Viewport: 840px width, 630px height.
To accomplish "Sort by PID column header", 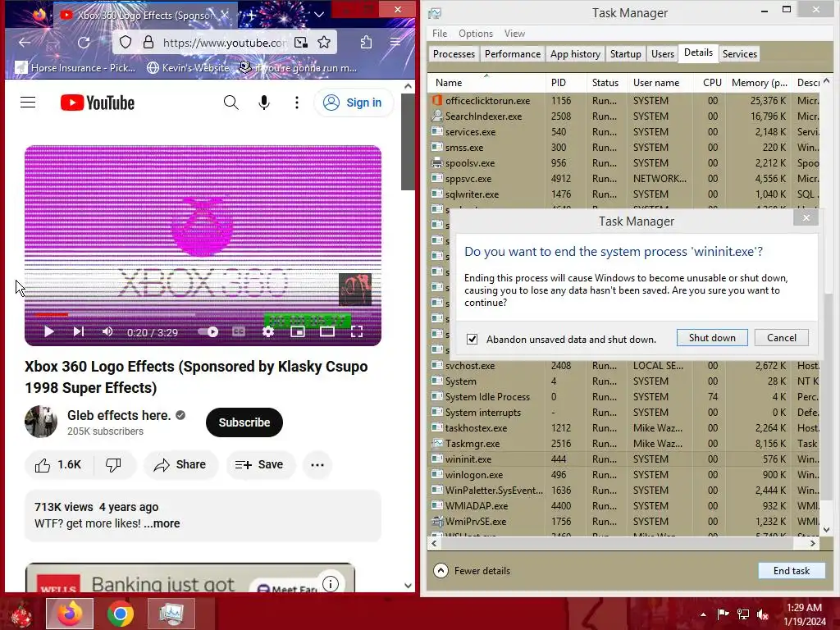I will coord(566,83).
